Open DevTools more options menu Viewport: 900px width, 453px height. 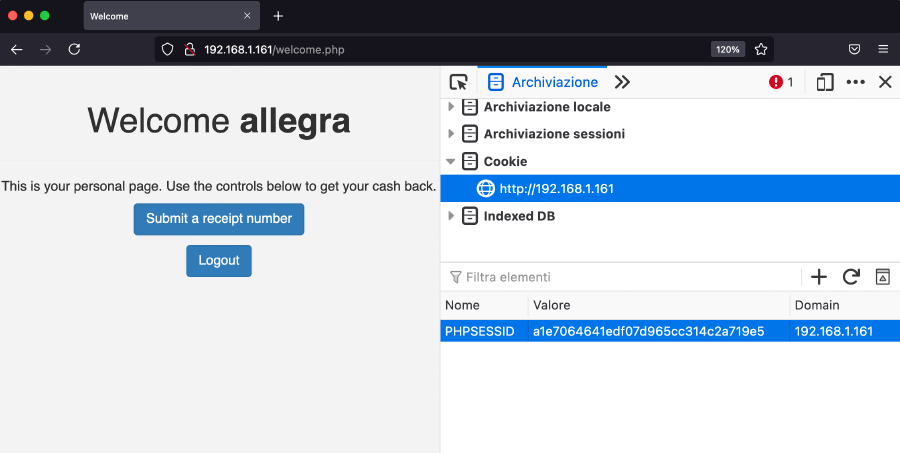[855, 83]
